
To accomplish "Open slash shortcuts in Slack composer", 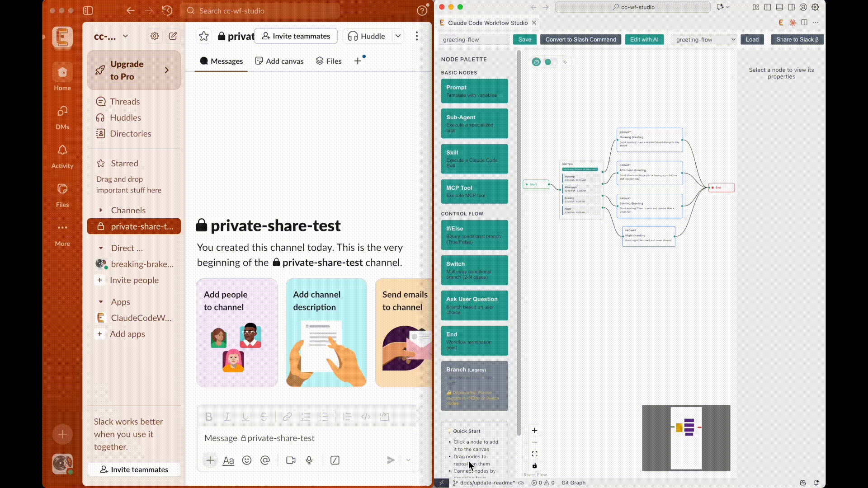I will click(335, 460).
